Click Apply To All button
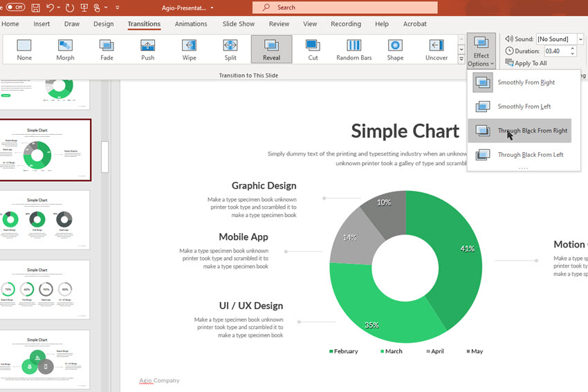Image resolution: width=588 pixels, height=392 pixels. click(526, 64)
